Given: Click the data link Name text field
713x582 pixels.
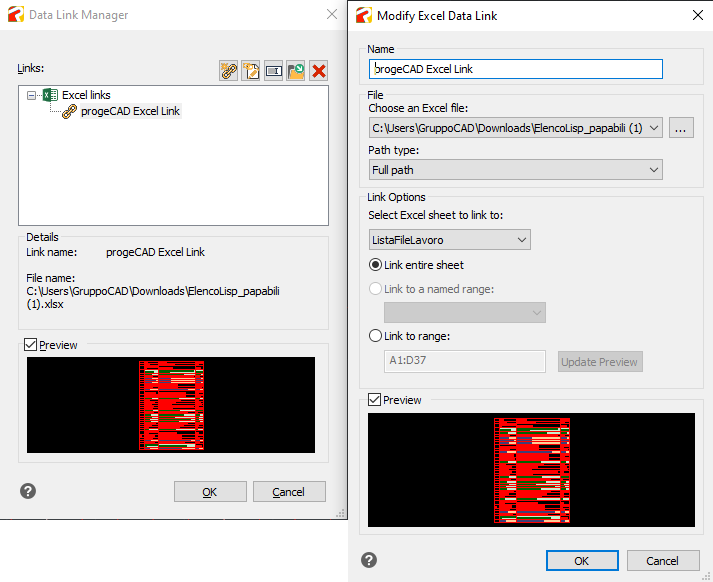Looking at the screenshot, I should point(516,69).
